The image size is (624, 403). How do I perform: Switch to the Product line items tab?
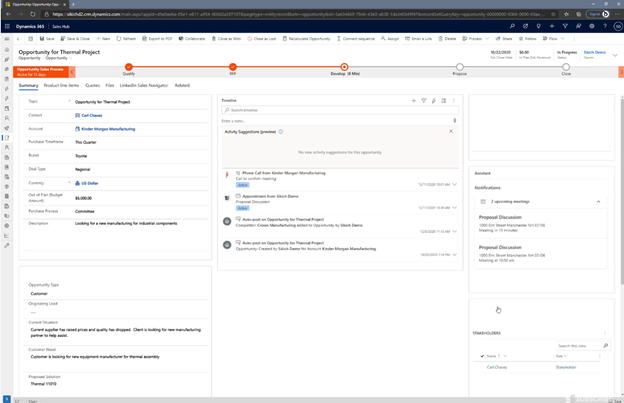click(x=61, y=86)
